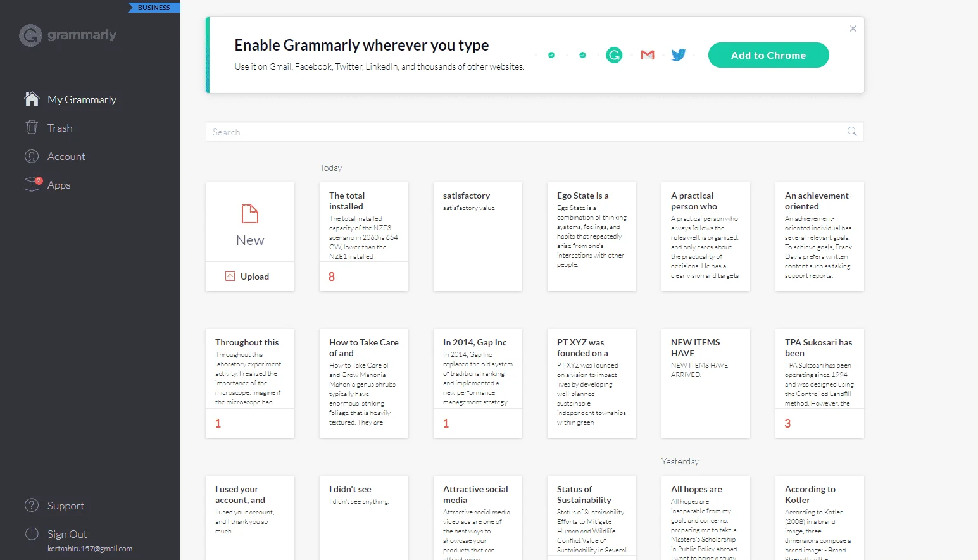The image size is (978, 560).
Task: Open the Trash bin icon
Action: coord(32,127)
